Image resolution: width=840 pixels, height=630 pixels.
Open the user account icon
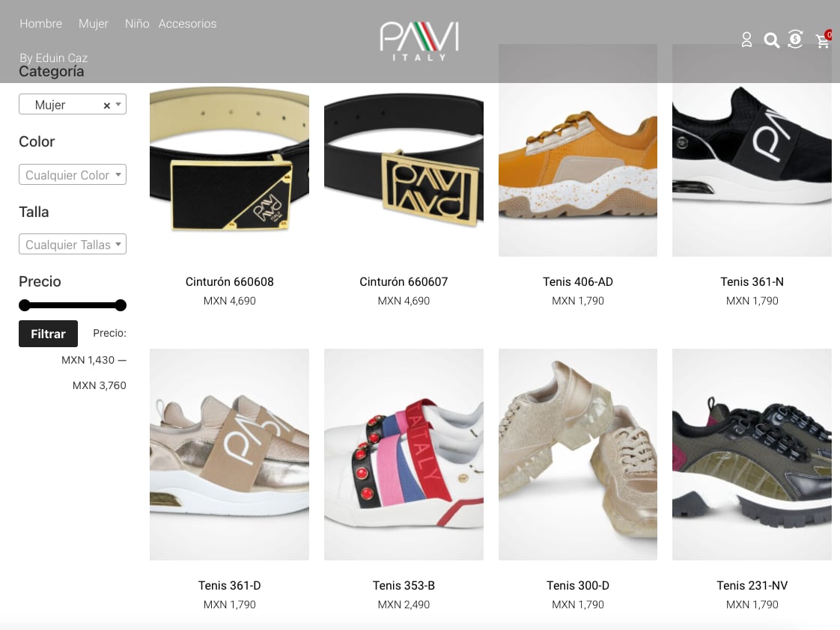tap(746, 40)
